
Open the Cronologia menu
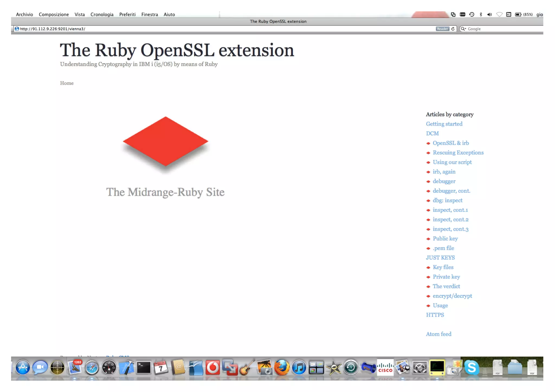click(102, 14)
